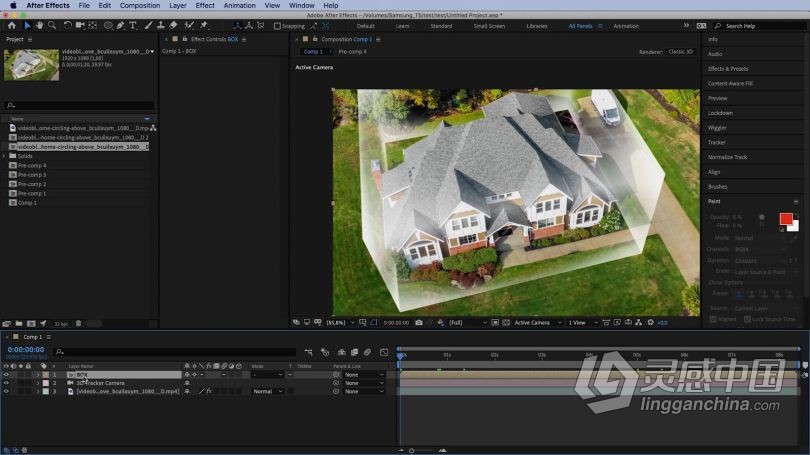The width and height of the screenshot is (810, 455).
Task: Select the Eraser tool
Action: (174, 25)
